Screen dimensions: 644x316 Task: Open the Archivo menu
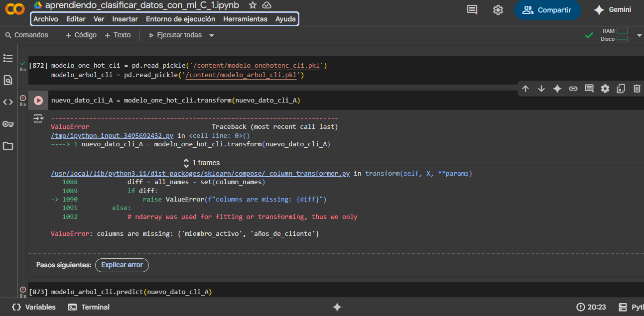(x=46, y=19)
